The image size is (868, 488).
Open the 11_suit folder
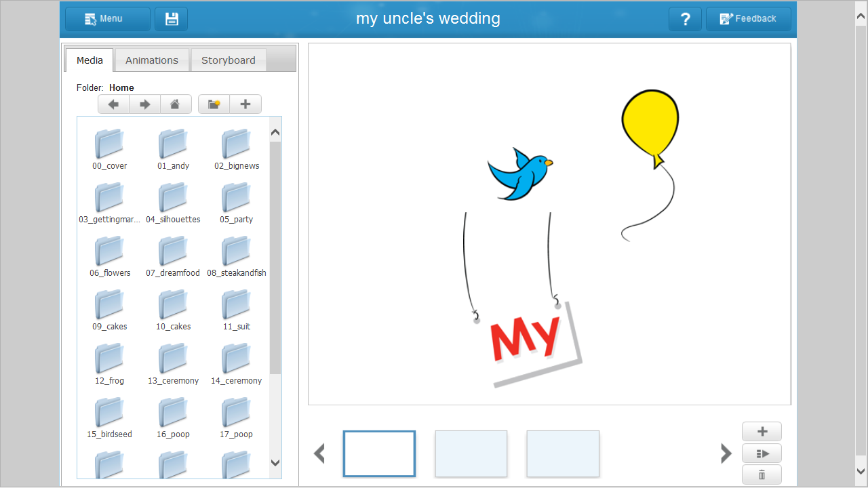pyautogui.click(x=237, y=310)
